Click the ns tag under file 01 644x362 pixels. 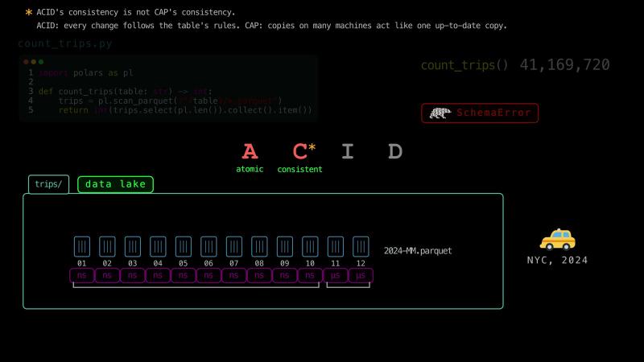point(82,275)
